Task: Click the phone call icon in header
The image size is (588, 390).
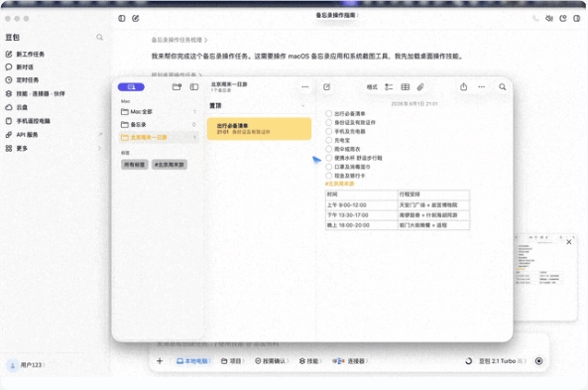Action: (535, 19)
